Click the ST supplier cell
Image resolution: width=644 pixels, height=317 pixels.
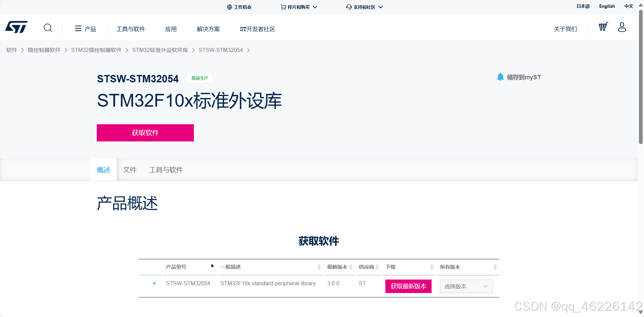362,283
